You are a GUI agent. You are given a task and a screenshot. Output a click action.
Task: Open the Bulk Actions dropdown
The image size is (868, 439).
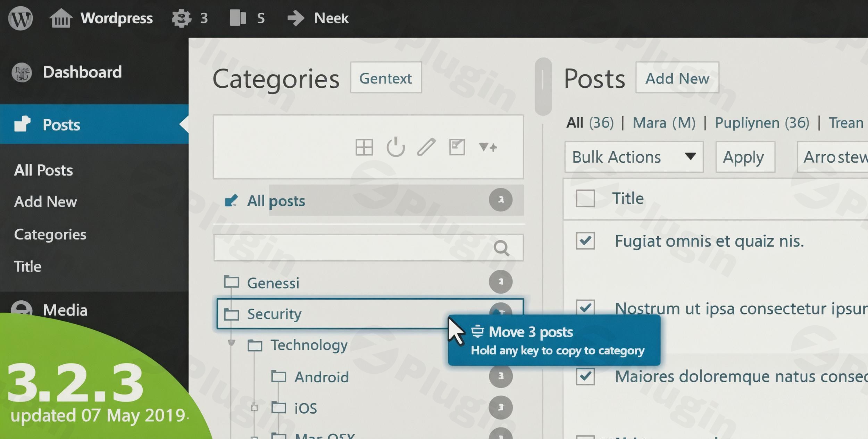(x=634, y=157)
